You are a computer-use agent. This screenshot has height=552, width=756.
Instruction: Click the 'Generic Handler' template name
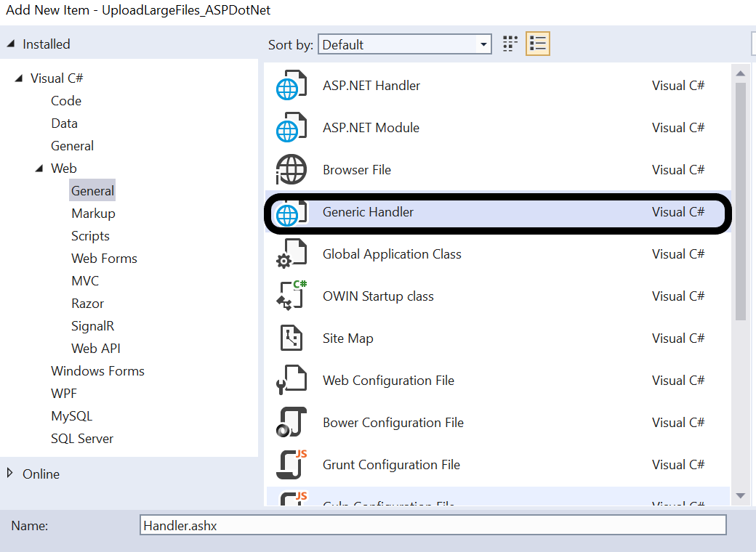(x=368, y=212)
